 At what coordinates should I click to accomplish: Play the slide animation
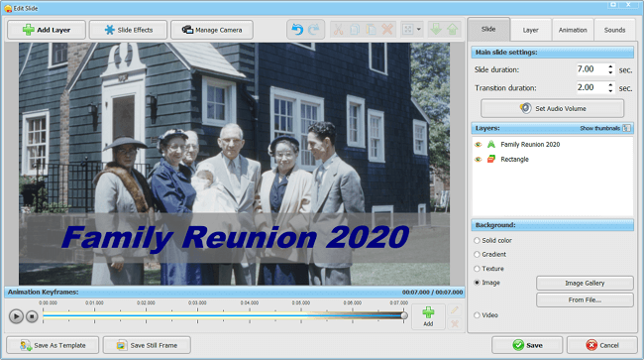tap(16, 316)
